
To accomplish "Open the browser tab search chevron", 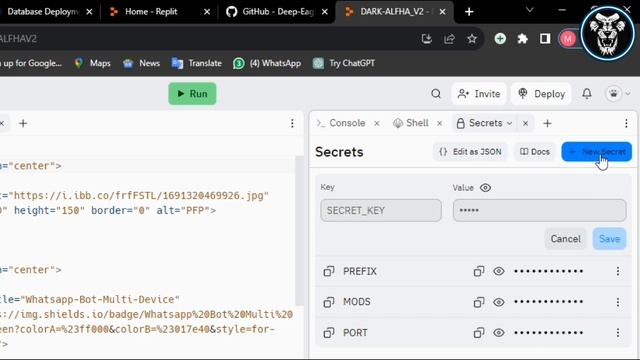I will coord(529,10).
